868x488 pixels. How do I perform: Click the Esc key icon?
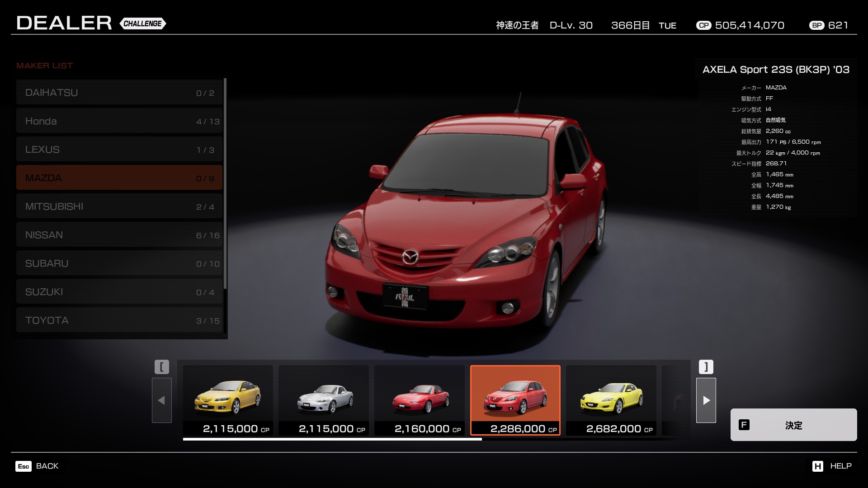(x=24, y=466)
